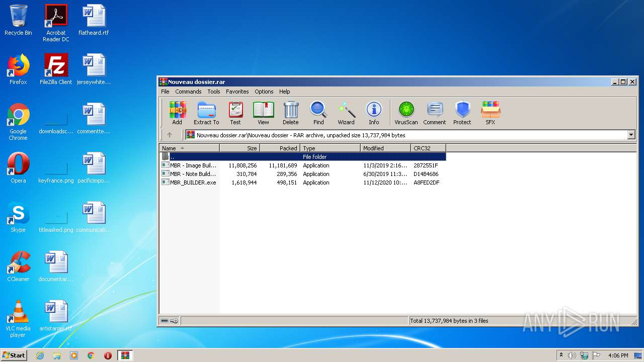Click Opera icon in taskbar
The width and height of the screenshot is (644, 362).
click(108, 355)
